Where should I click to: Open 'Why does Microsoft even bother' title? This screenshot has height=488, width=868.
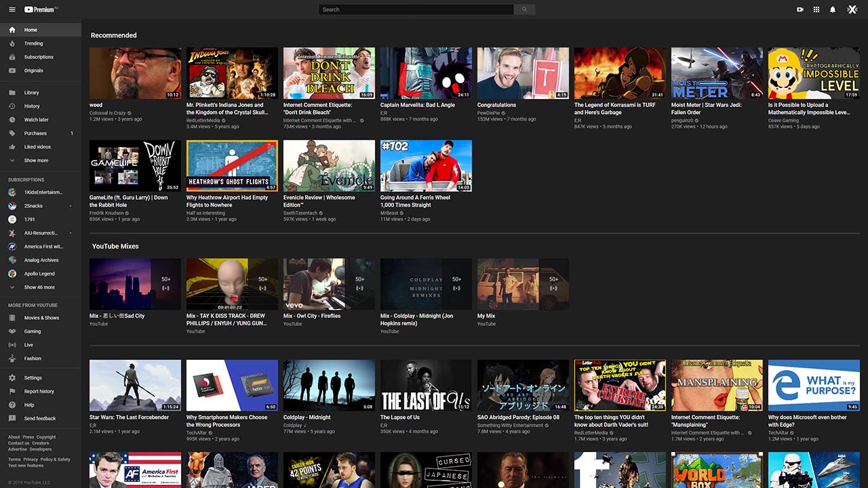[808, 421]
